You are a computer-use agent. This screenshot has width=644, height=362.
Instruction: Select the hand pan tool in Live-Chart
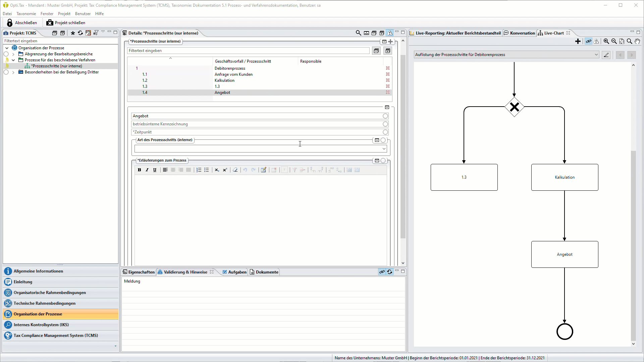click(637, 41)
